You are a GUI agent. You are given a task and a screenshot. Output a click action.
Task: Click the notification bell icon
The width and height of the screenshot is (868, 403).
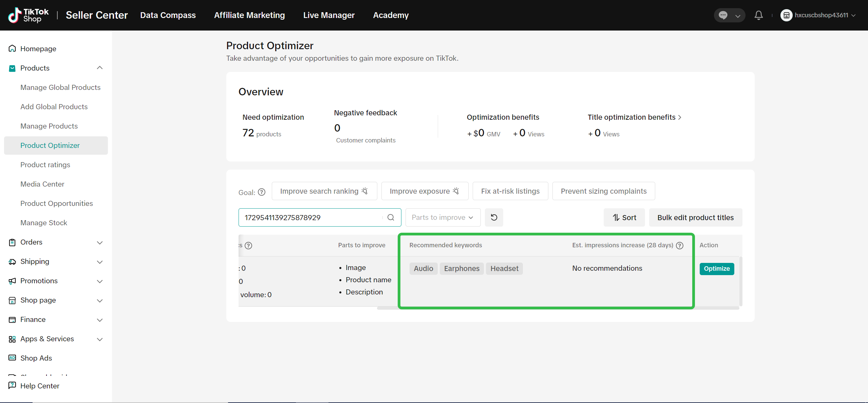[759, 15]
